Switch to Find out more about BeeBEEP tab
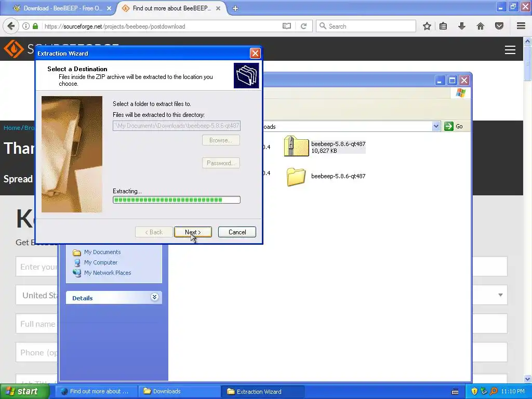532x399 pixels. point(171,8)
